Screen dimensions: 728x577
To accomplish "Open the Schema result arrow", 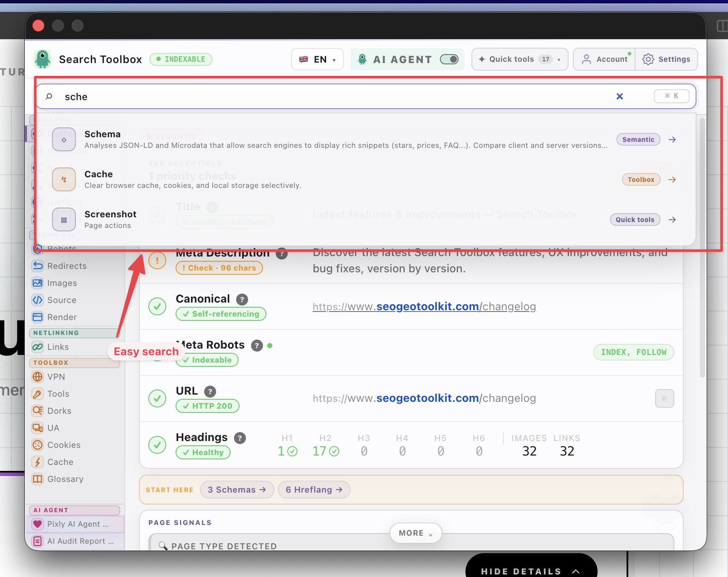I will 672,139.
